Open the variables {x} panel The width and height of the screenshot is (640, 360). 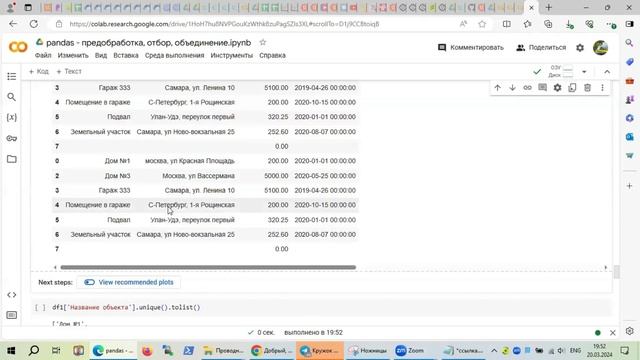click(12, 118)
